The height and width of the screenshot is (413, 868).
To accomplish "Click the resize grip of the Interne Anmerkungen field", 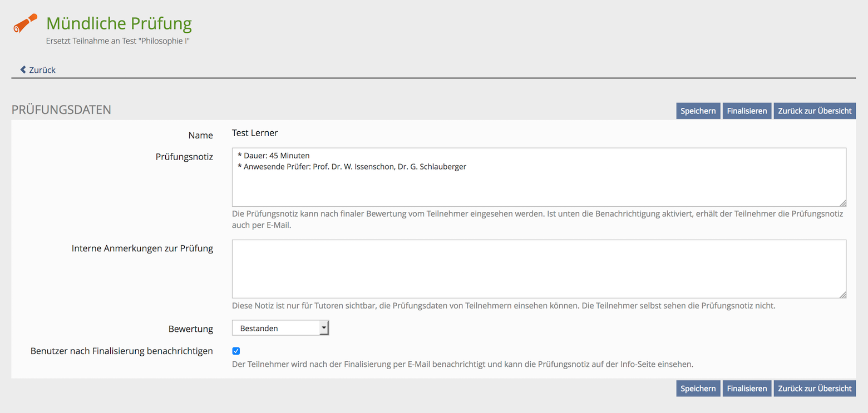I will coord(842,295).
